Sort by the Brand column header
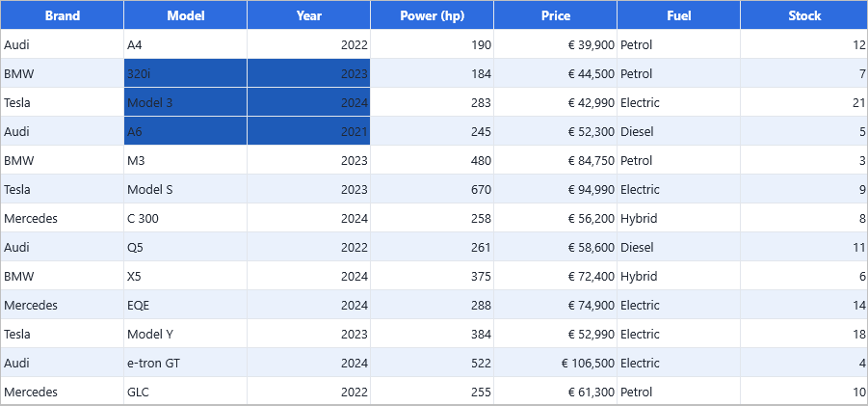 point(62,15)
